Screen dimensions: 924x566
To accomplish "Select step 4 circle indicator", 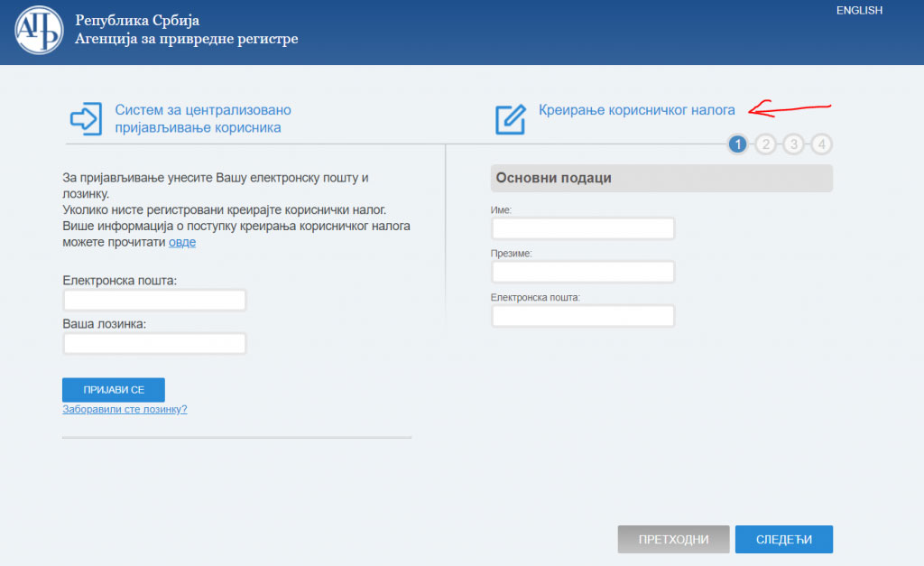I will (821, 144).
